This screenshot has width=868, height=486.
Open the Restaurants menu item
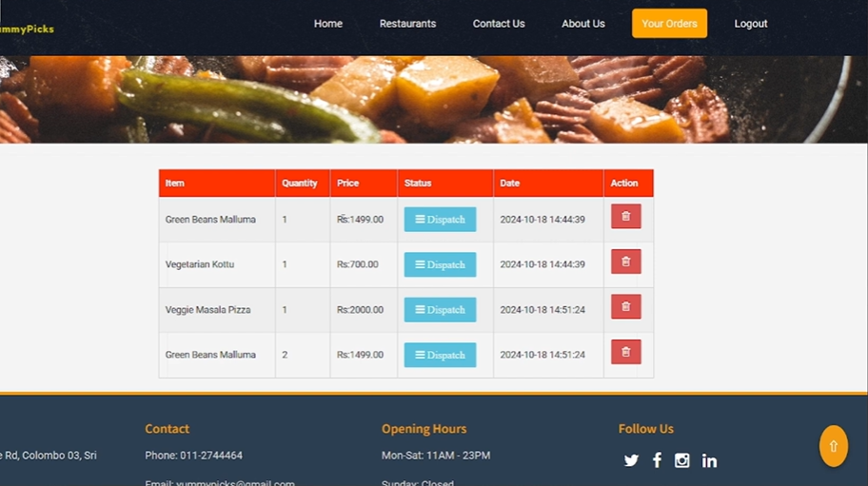(407, 24)
